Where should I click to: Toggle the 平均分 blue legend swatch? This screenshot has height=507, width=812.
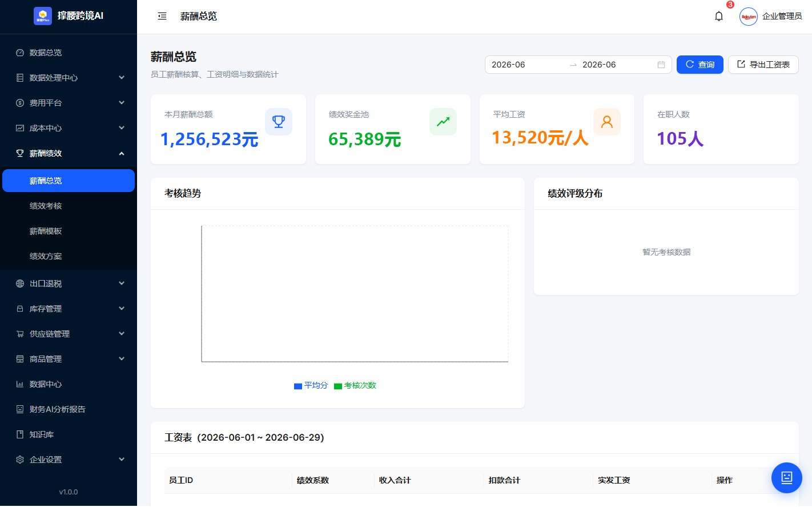tap(298, 386)
